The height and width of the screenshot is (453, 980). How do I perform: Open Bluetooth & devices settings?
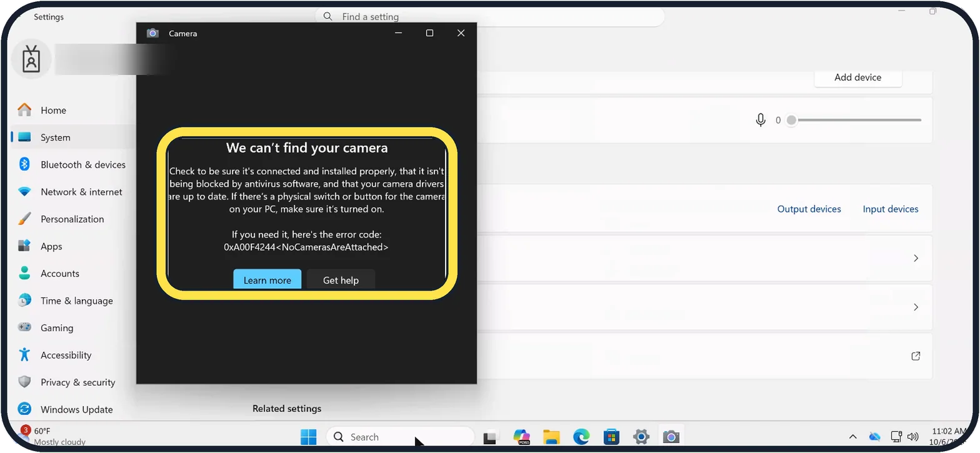coord(82,164)
